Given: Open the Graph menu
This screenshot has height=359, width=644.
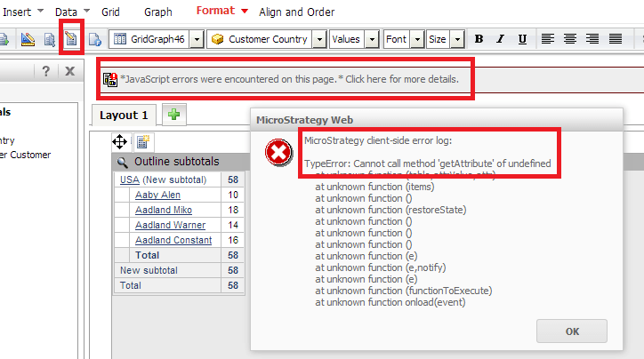Looking at the screenshot, I should 157,12.
